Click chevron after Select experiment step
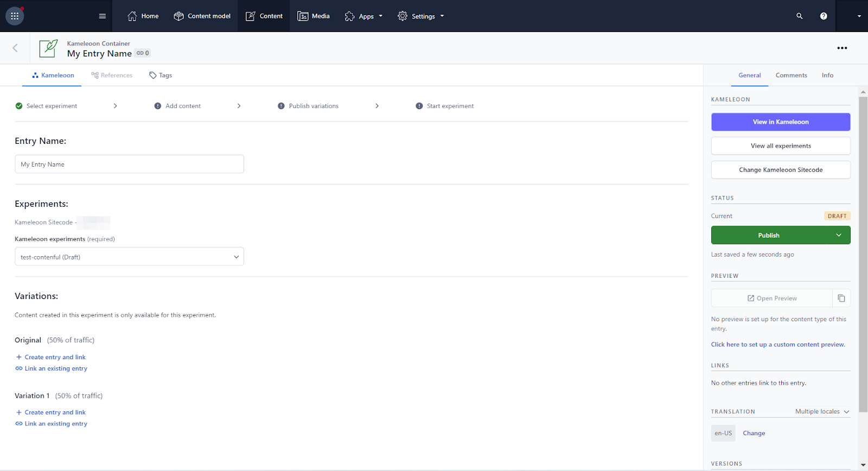The width and height of the screenshot is (868, 471). coord(115,106)
